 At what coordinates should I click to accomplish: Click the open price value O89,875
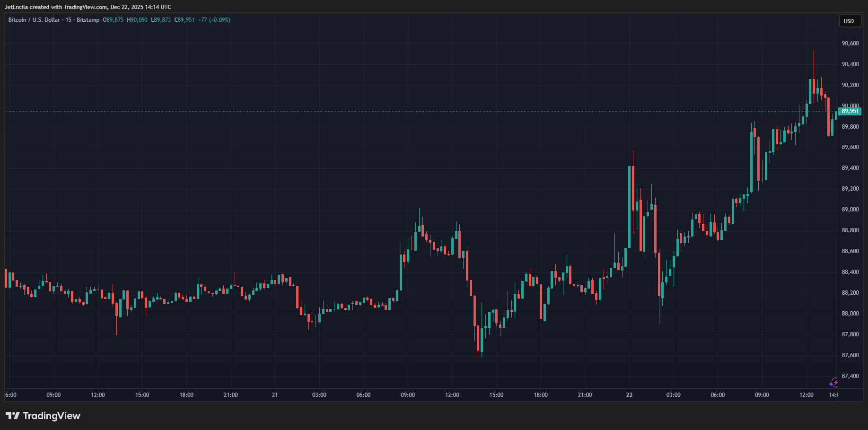click(113, 20)
